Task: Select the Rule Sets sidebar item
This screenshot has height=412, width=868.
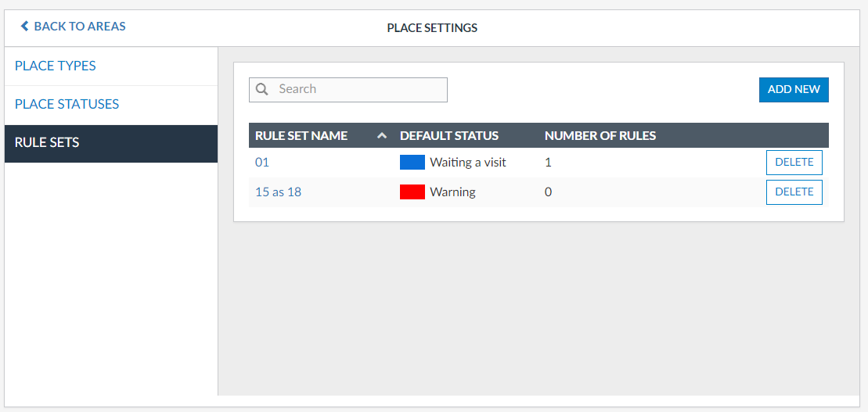Action: (47, 143)
